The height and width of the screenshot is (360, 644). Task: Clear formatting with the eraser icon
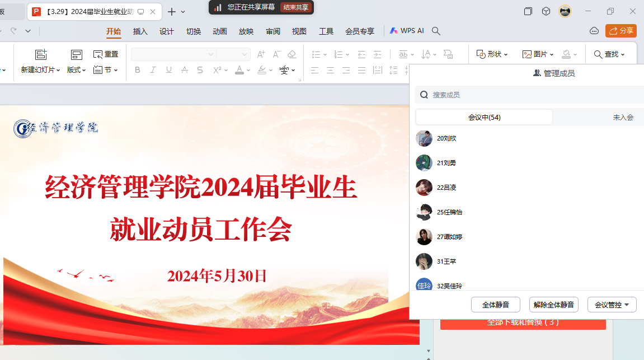coord(292,54)
